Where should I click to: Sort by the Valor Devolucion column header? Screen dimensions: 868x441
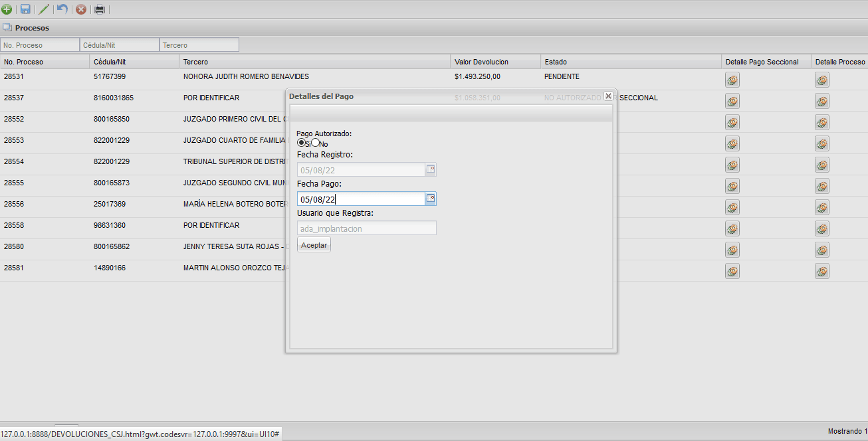pyautogui.click(x=481, y=62)
